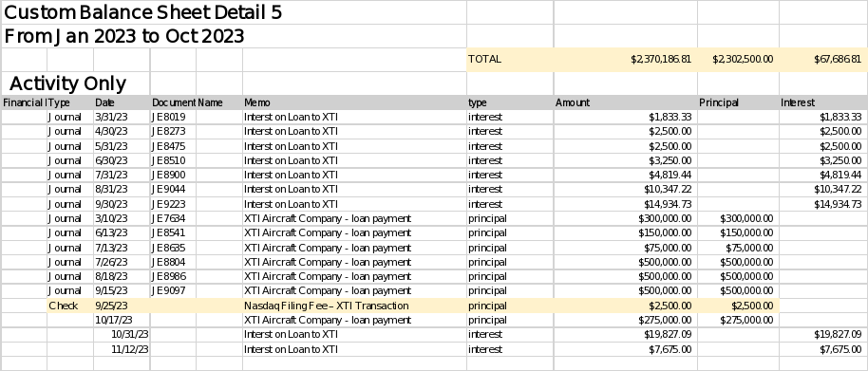Image resolution: width=868 pixels, height=371 pixels.
Task: Click the $19,827.09 interest cell
Action: 823,334
